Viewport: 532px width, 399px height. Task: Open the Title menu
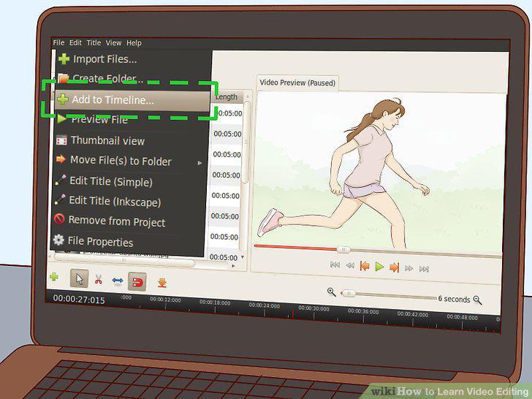pos(94,42)
